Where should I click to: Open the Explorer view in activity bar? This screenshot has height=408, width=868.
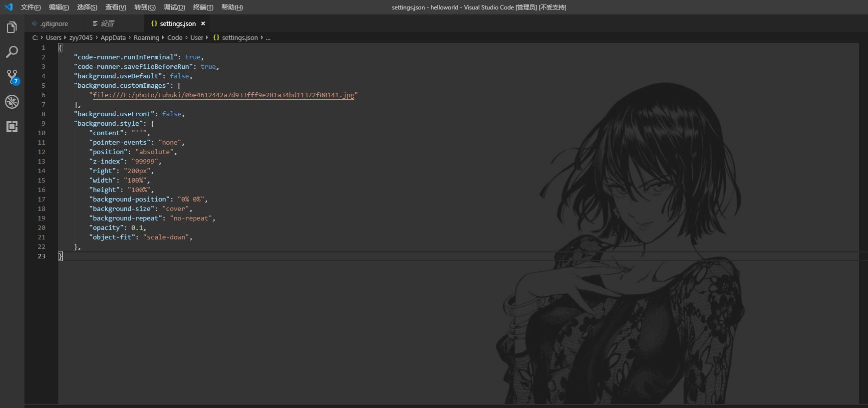pos(12,27)
